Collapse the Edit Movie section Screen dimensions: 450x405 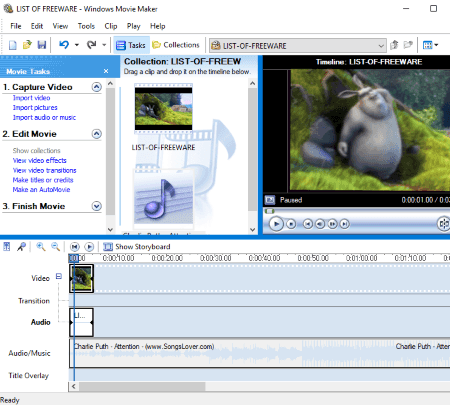tap(97, 134)
